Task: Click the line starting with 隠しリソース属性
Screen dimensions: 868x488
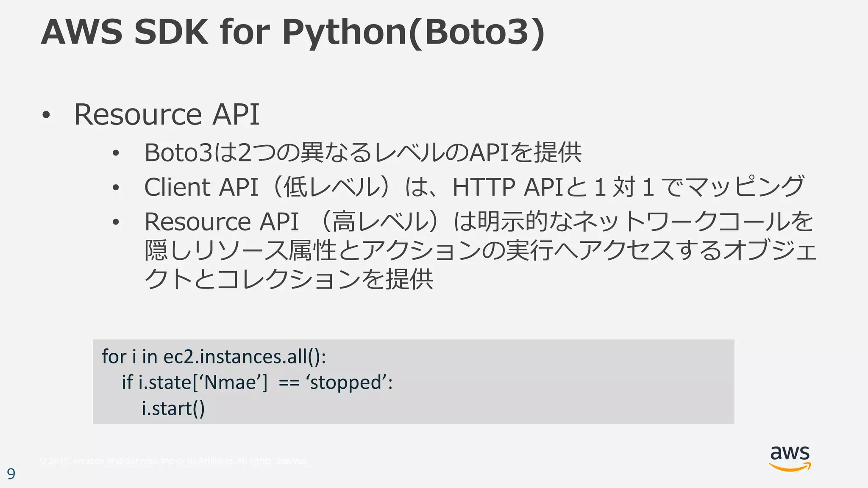Action: [x=480, y=250]
